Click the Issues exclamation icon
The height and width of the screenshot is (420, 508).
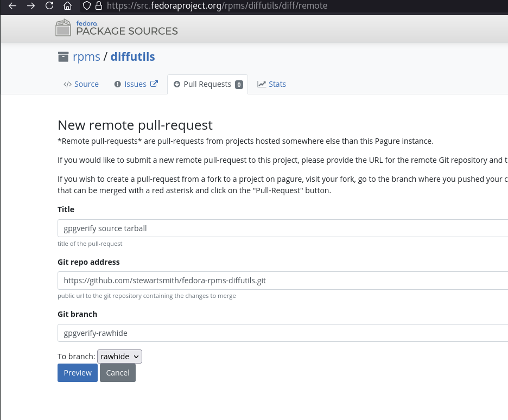tap(118, 84)
